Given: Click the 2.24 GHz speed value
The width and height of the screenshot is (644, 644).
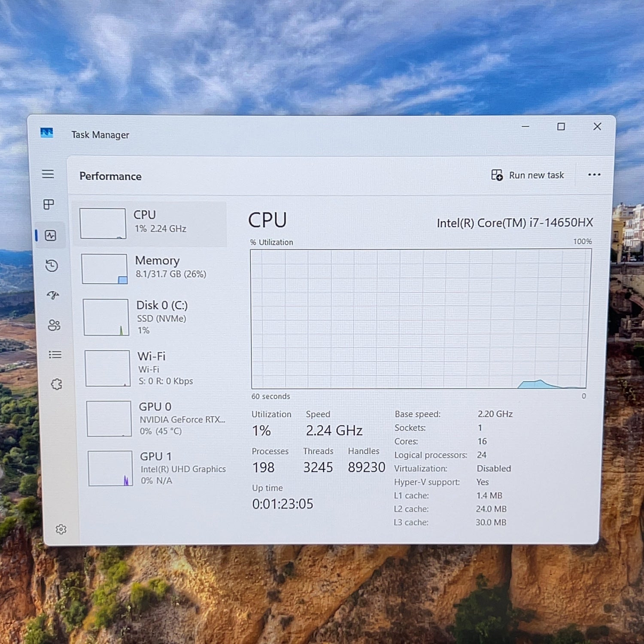Looking at the screenshot, I should tap(334, 430).
